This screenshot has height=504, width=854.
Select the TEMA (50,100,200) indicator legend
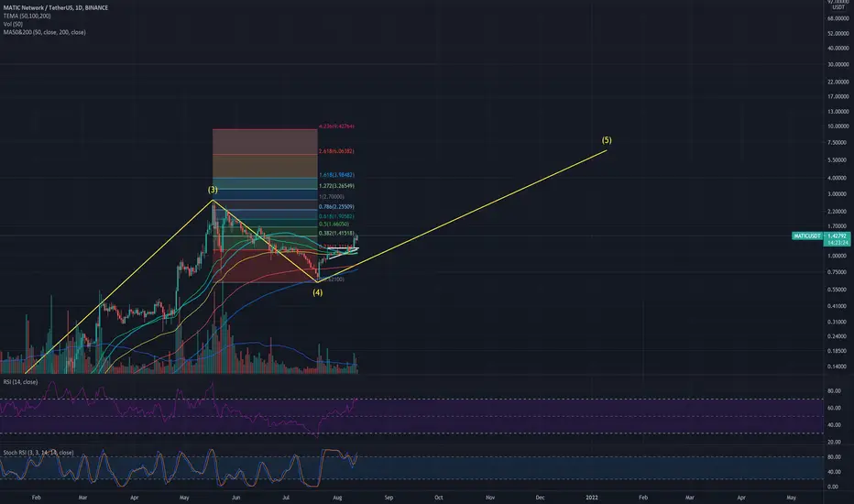27,16
